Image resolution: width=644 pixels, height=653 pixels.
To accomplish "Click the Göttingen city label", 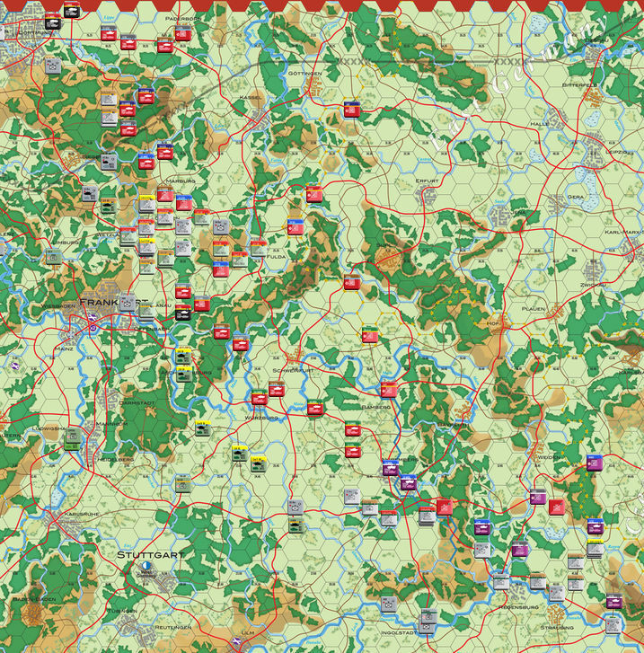I will (304, 74).
